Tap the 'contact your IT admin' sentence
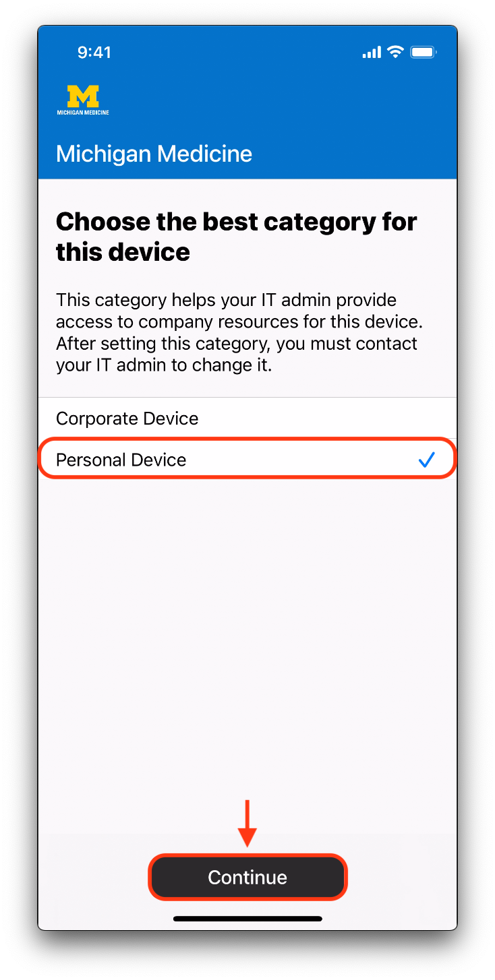 point(237,355)
